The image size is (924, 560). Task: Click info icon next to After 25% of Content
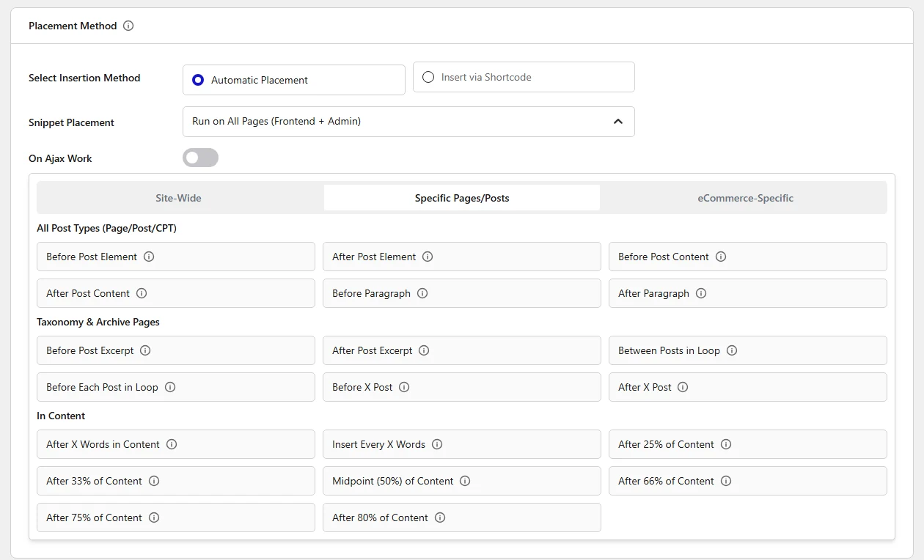[x=726, y=444]
